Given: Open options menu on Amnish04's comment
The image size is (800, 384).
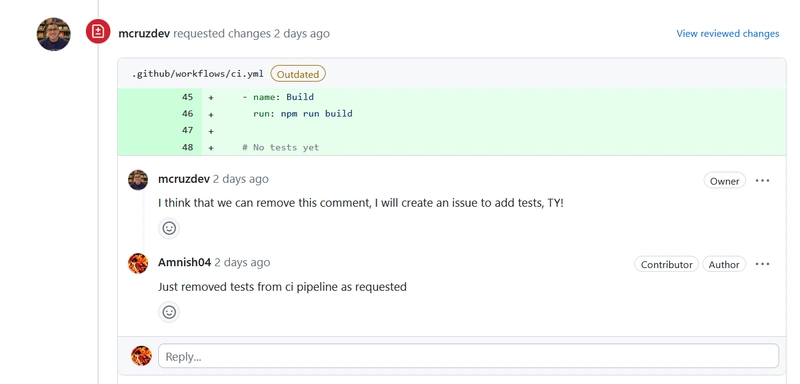Looking at the screenshot, I should pyautogui.click(x=762, y=264).
